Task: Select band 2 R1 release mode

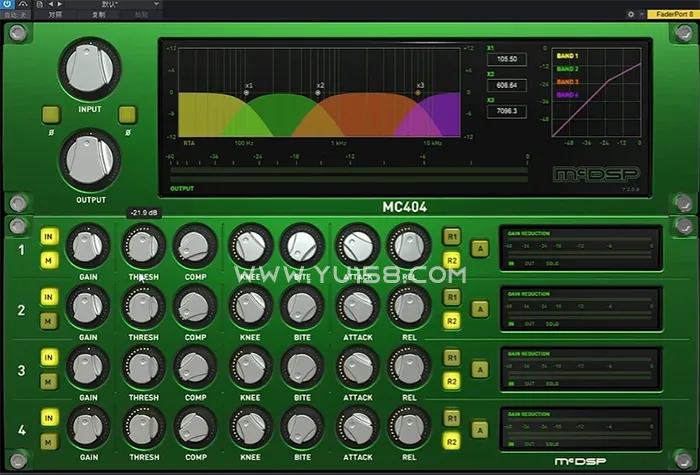Action: pyautogui.click(x=452, y=297)
